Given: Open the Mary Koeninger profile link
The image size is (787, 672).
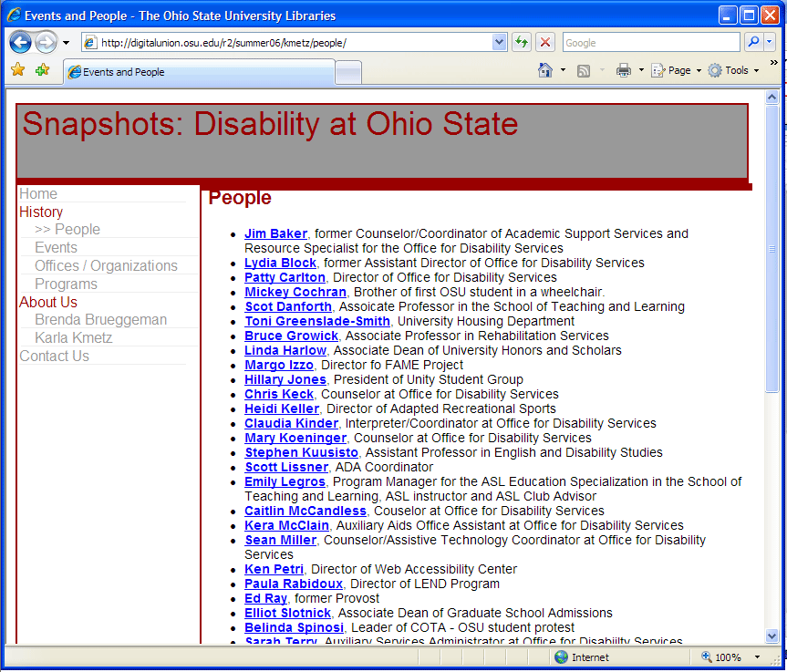Looking at the screenshot, I should [295, 438].
